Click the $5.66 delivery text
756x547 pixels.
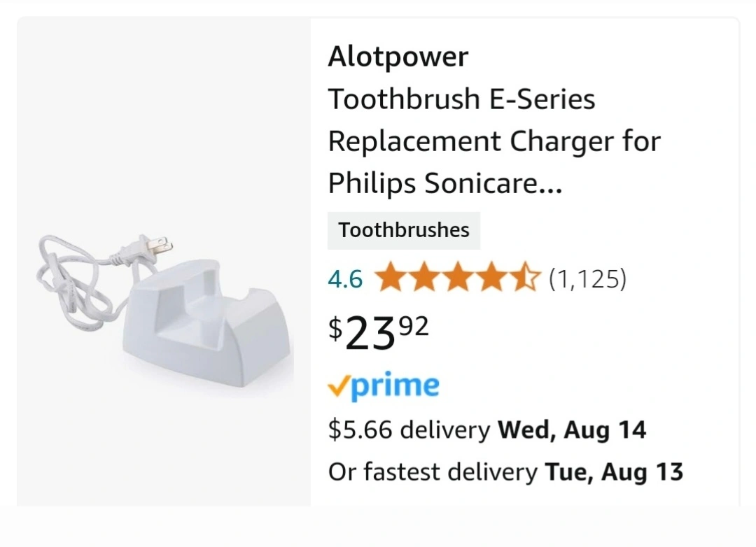pos(409,429)
